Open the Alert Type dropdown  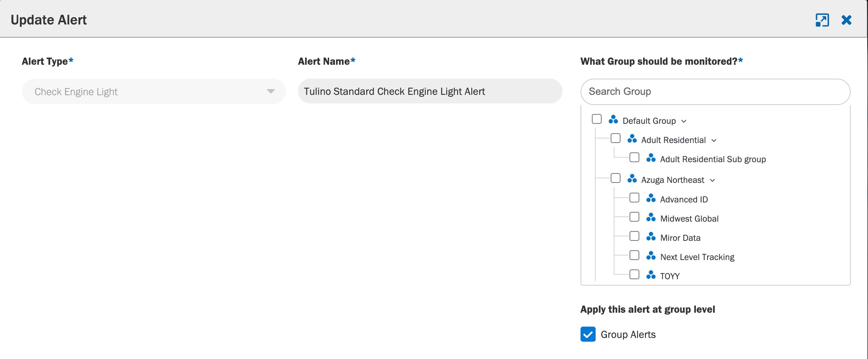pyautogui.click(x=154, y=91)
